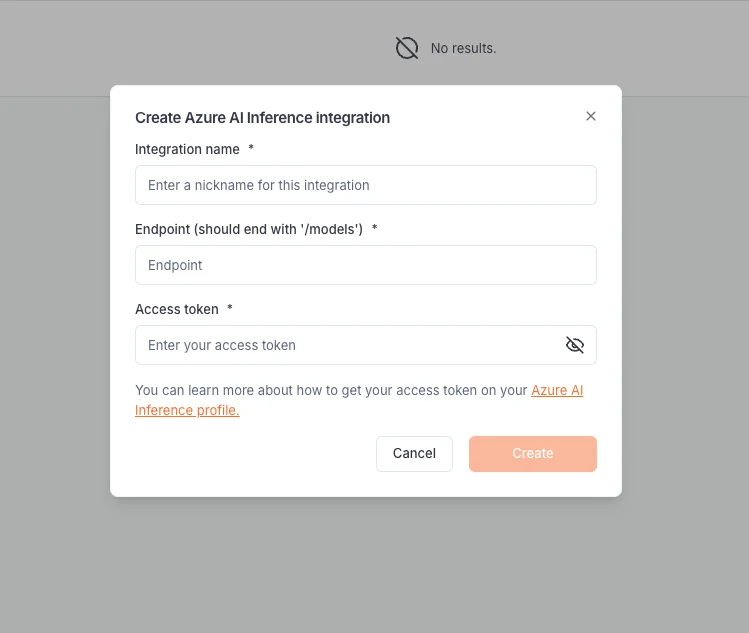Image resolution: width=749 pixels, height=633 pixels.
Task: Click the asterisk beside Integration name
Action: point(251,148)
